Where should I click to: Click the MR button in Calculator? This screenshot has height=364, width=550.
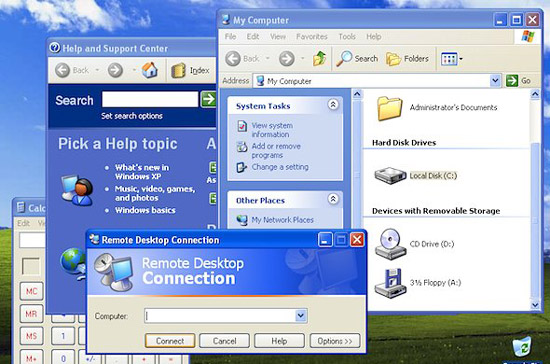pos(32,314)
